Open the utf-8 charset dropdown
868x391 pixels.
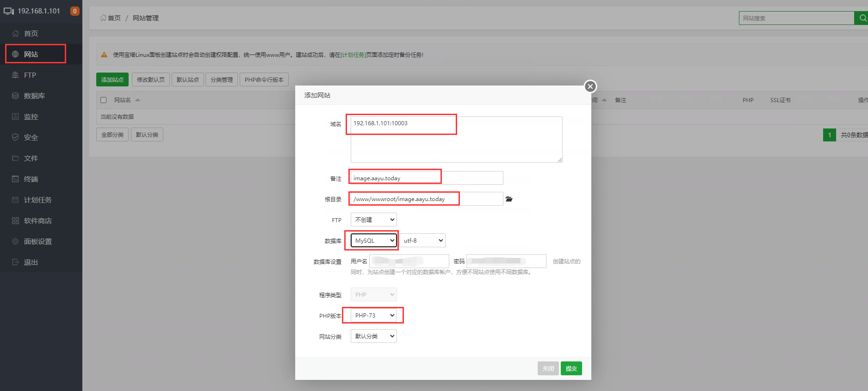coord(422,241)
